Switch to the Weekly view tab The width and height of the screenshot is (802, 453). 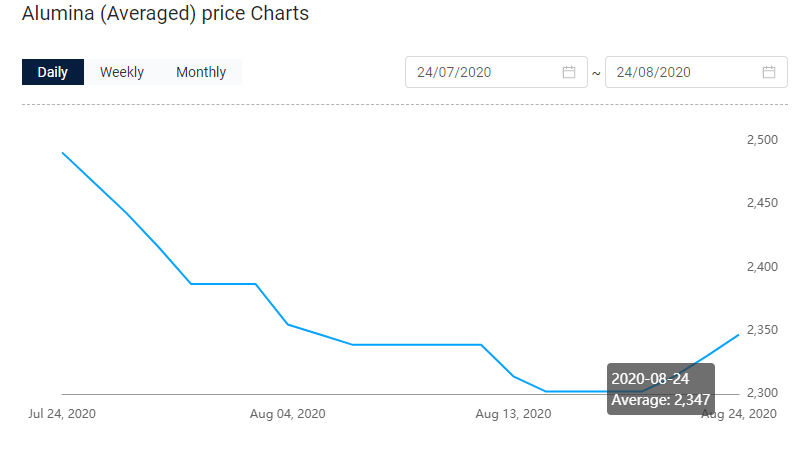122,72
